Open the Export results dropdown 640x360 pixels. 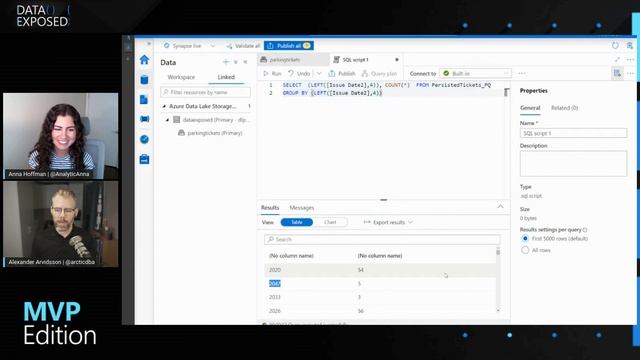coord(388,222)
